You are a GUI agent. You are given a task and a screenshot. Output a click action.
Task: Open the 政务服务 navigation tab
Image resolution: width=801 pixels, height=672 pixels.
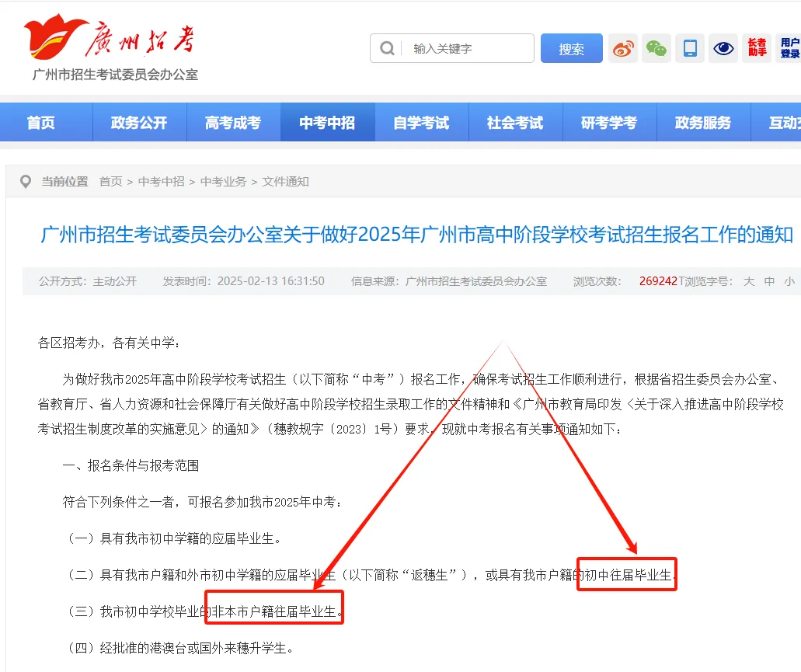click(x=703, y=123)
